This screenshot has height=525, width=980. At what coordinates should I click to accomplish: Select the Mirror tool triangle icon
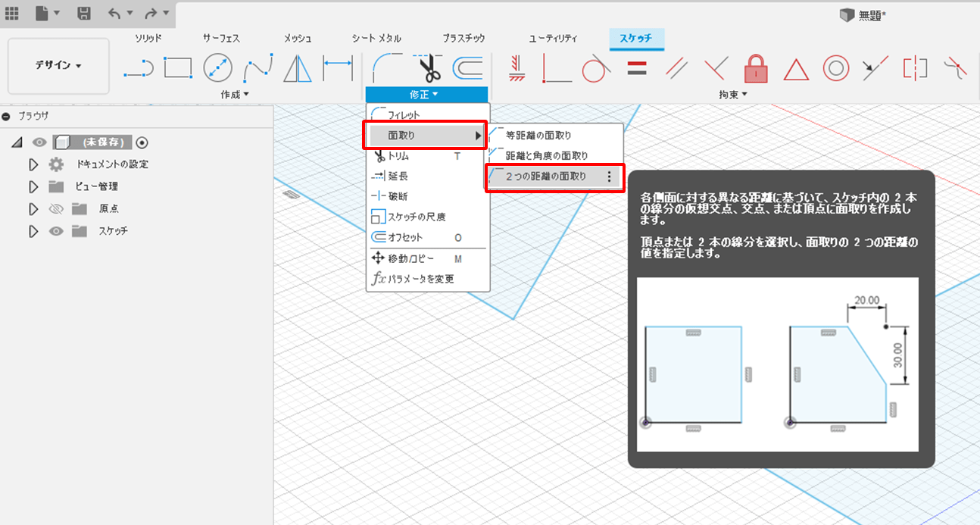pyautogui.click(x=298, y=69)
